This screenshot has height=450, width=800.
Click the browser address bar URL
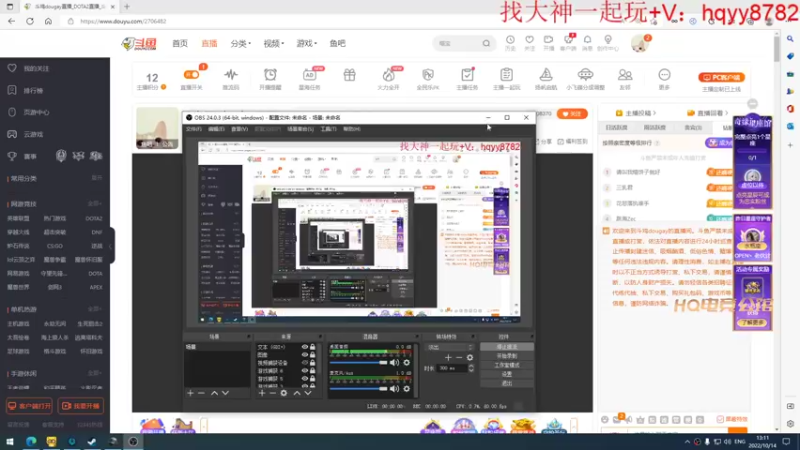click(123, 21)
